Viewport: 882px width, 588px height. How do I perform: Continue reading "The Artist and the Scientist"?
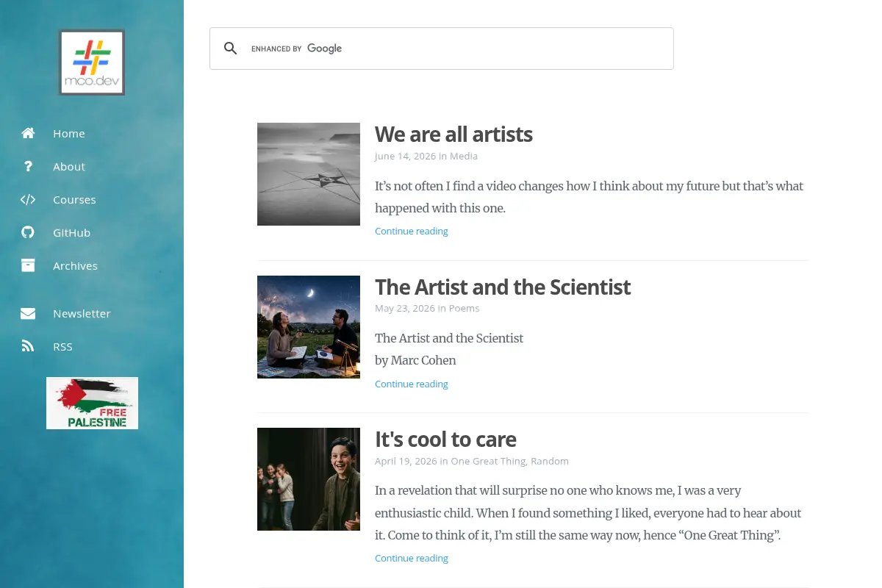(x=411, y=384)
